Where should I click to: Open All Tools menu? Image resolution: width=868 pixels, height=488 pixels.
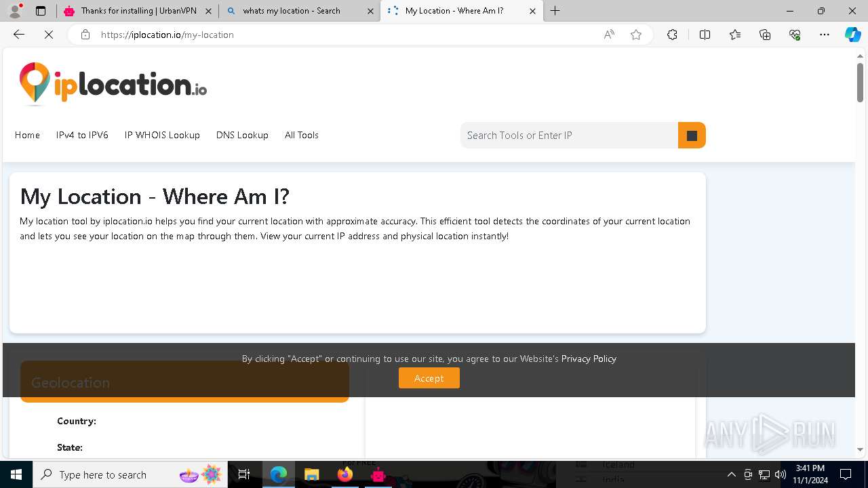tap(302, 135)
